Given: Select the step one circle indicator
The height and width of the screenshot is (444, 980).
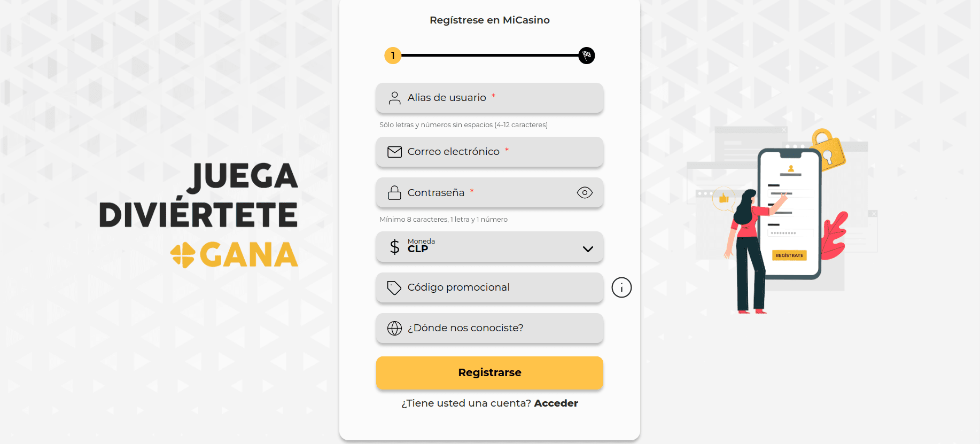Looking at the screenshot, I should click(393, 55).
